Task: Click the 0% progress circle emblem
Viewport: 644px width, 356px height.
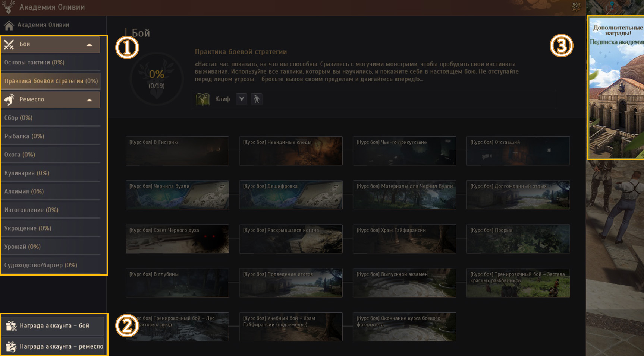Action: click(157, 79)
